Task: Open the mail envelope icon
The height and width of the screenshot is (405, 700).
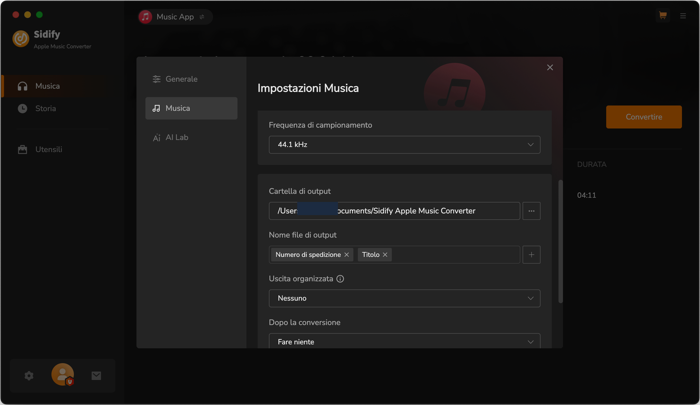Action: point(96,376)
